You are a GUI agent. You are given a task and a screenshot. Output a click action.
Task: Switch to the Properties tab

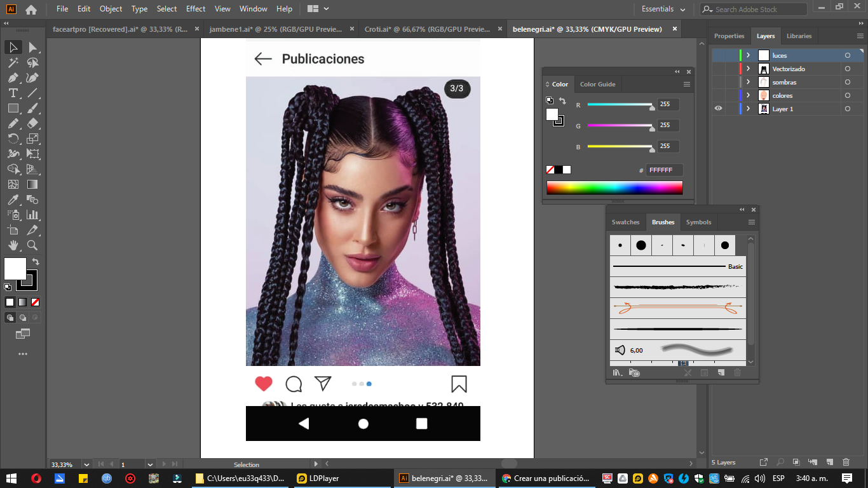(729, 36)
